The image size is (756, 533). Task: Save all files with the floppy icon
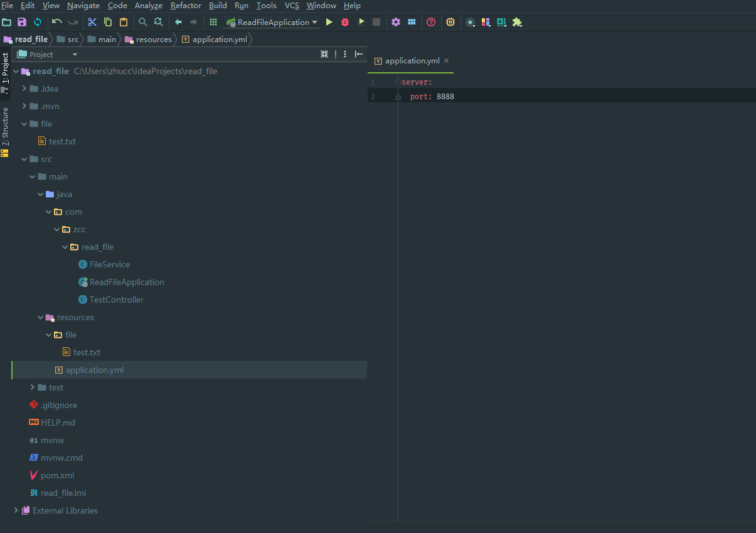(x=22, y=22)
